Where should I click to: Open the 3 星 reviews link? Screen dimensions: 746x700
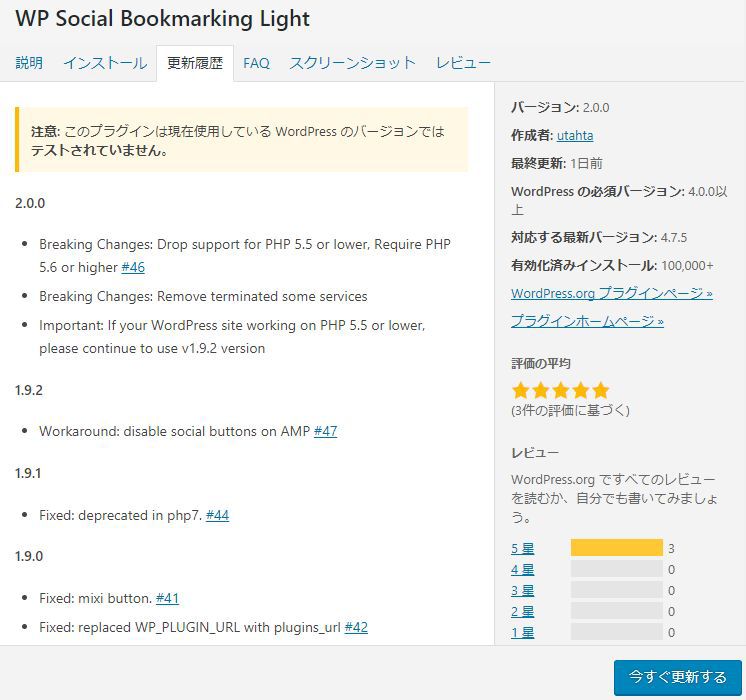tap(522, 591)
